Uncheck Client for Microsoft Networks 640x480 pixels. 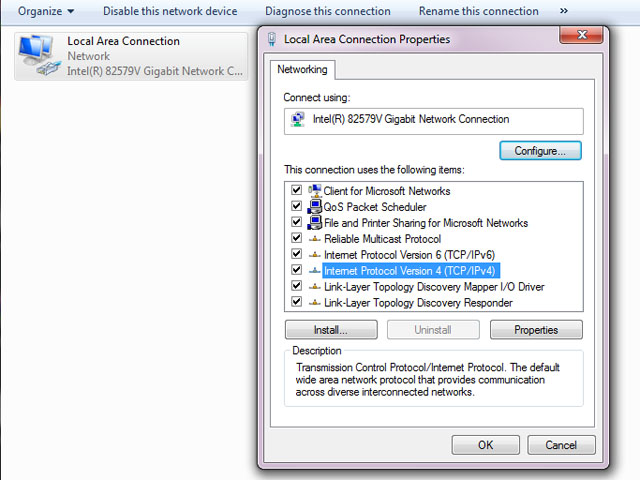[297, 190]
